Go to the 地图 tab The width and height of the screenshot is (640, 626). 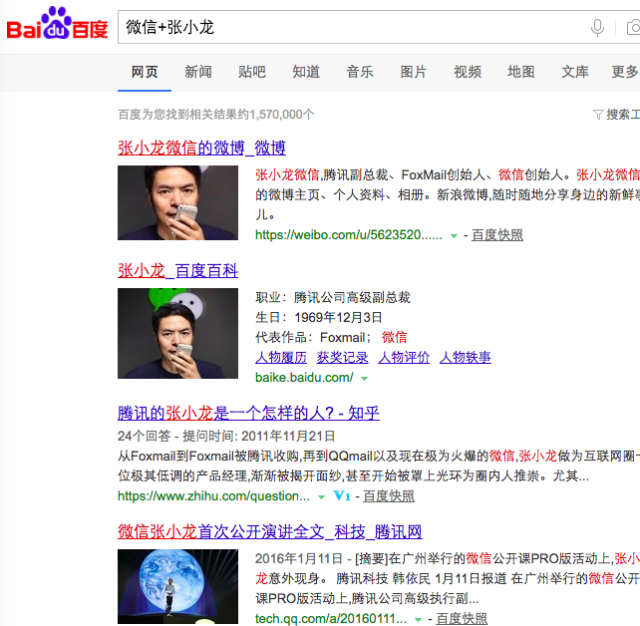521,72
